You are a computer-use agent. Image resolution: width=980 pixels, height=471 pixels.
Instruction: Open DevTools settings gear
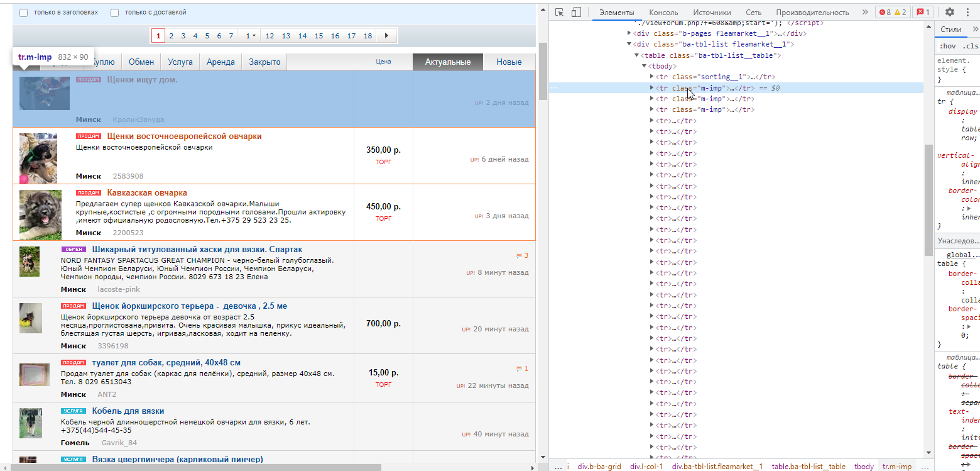(950, 12)
